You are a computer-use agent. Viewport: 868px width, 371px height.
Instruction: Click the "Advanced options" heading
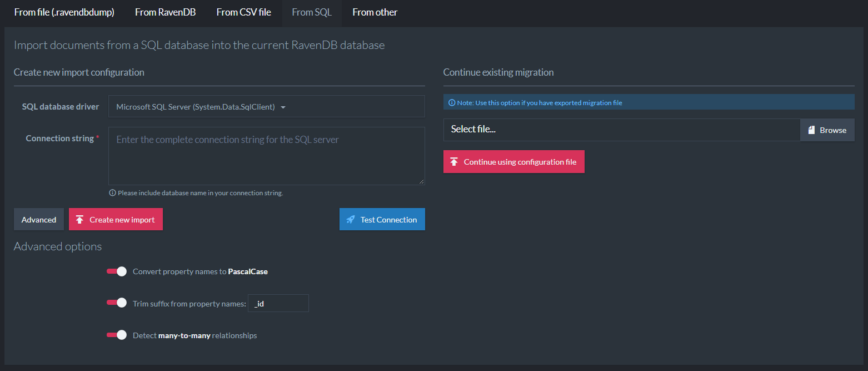[x=58, y=246]
